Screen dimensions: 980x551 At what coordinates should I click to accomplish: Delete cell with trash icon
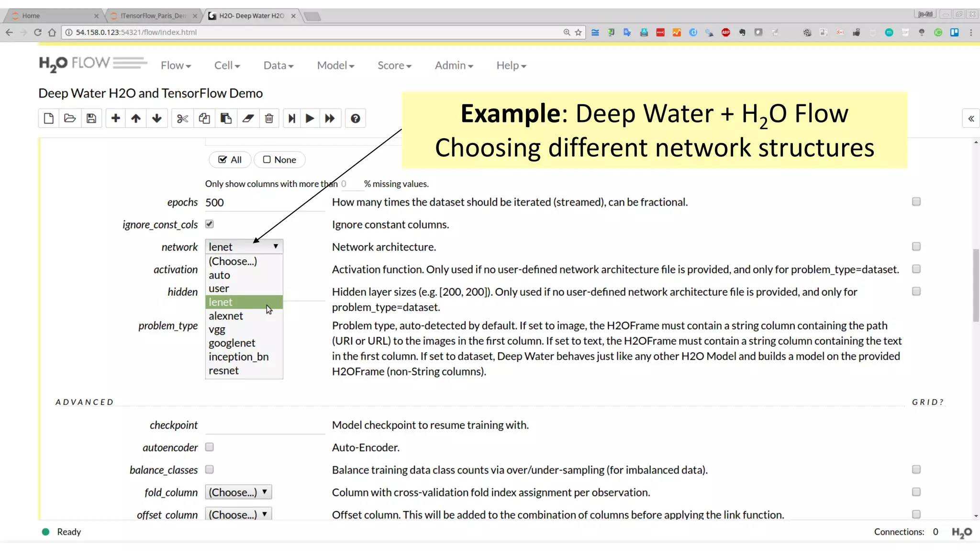click(x=269, y=119)
